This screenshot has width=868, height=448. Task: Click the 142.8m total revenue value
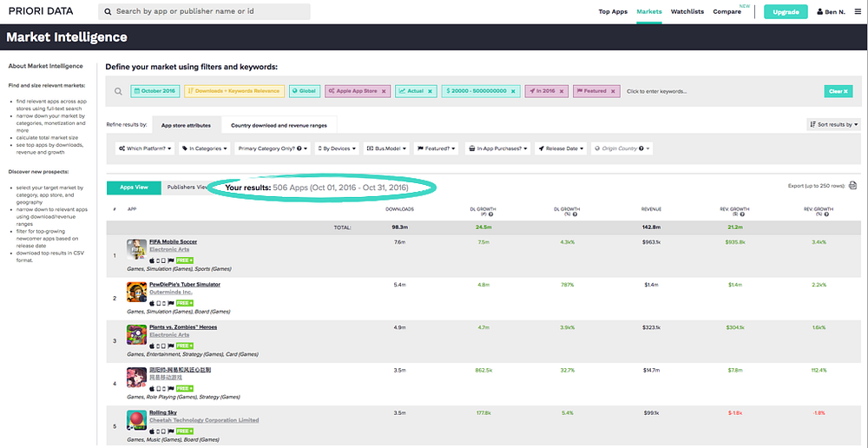[x=650, y=227]
